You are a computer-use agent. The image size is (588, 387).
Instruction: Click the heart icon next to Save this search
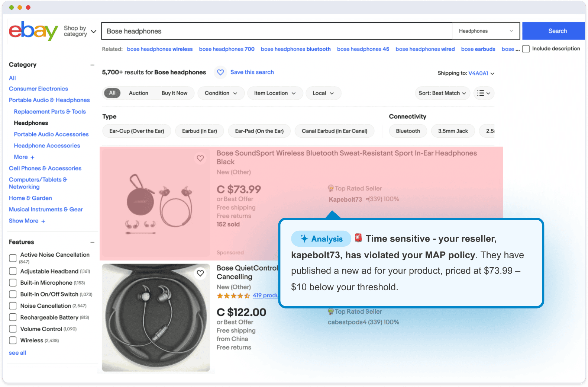220,72
